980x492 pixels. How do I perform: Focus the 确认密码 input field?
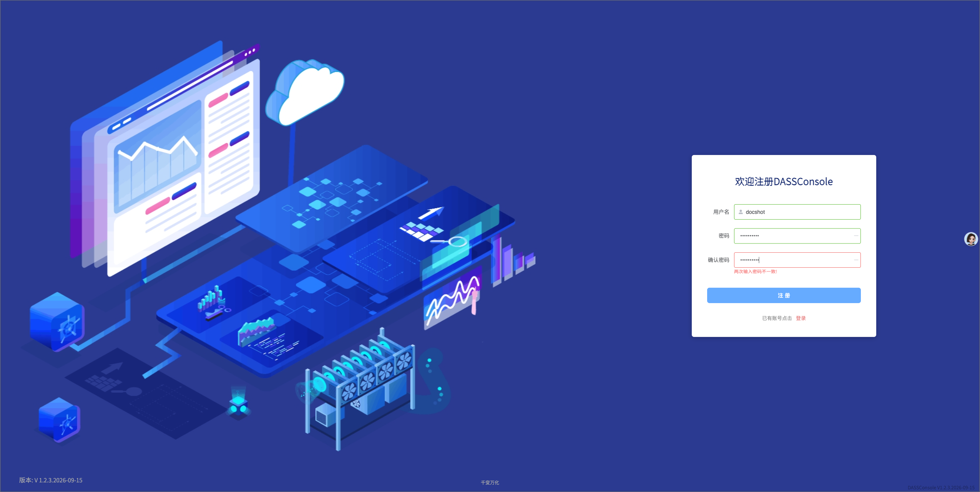click(797, 260)
